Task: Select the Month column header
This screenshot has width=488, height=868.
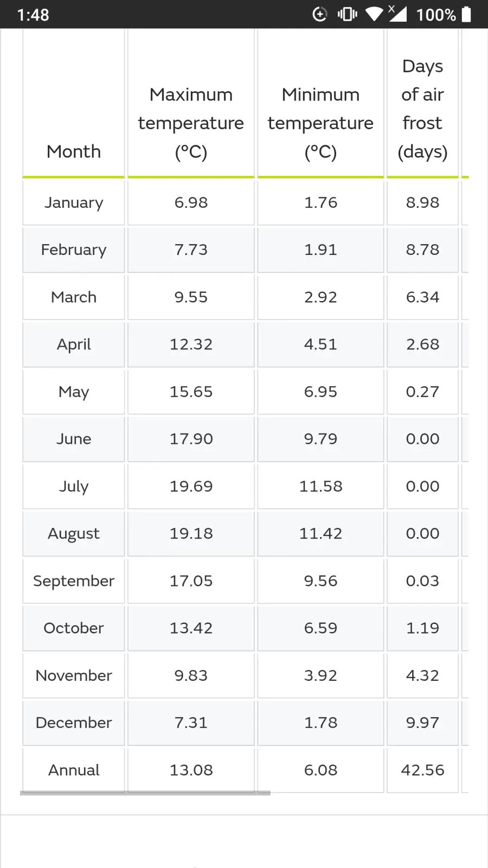Action: click(74, 151)
